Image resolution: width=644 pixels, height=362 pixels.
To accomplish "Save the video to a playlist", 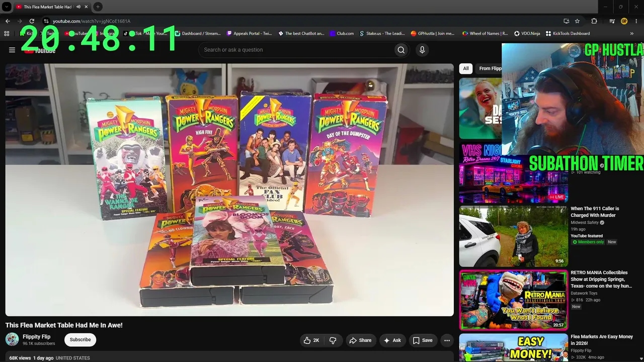I will pos(423,340).
